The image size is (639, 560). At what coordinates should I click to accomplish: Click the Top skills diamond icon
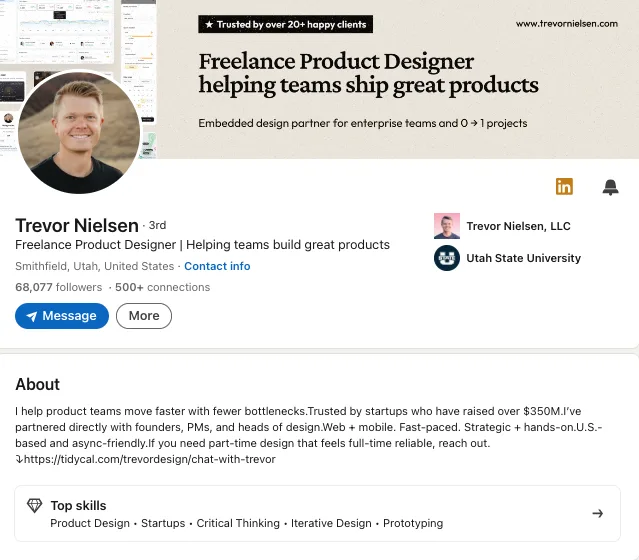34,506
